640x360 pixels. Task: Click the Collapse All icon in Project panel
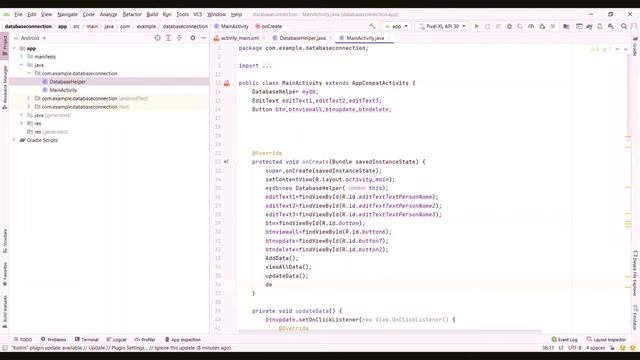pos(179,38)
